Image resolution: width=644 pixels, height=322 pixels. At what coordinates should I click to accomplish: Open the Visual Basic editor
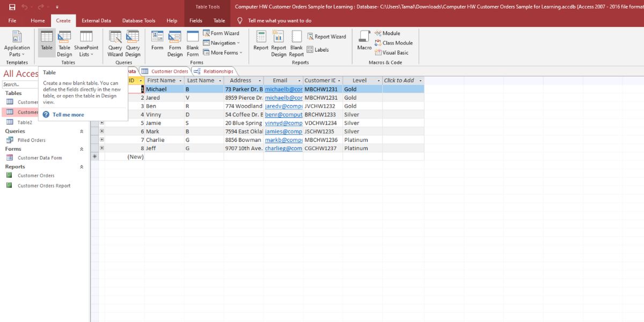(x=395, y=53)
